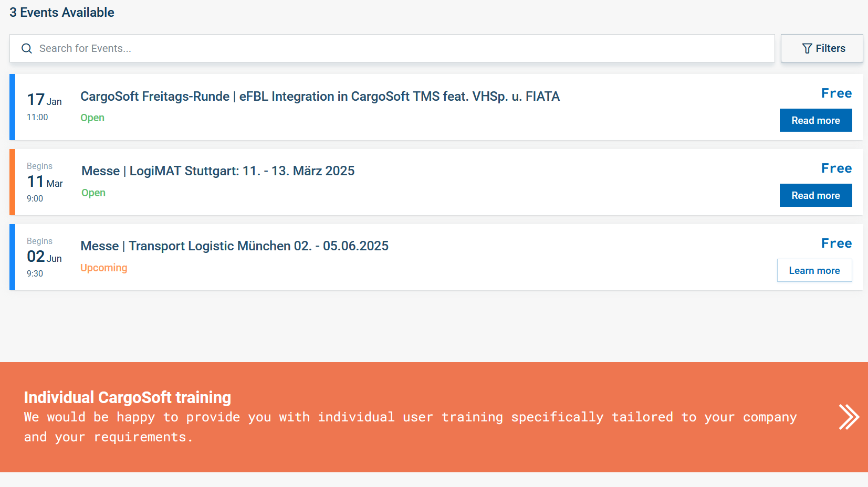Click the Free label on Transport Logistic event
The image size is (868, 487).
(x=836, y=243)
